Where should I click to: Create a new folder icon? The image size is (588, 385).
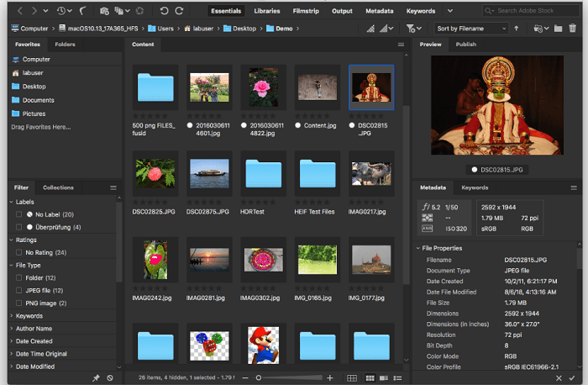click(559, 28)
